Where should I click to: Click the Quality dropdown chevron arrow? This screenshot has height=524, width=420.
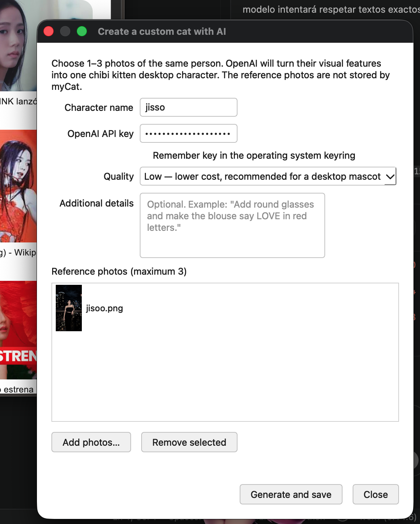click(390, 177)
